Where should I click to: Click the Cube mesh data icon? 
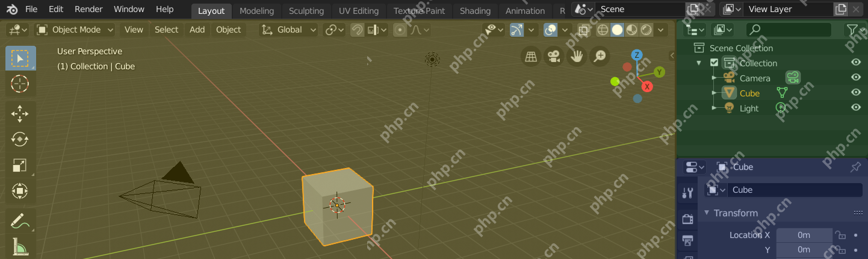tap(782, 92)
